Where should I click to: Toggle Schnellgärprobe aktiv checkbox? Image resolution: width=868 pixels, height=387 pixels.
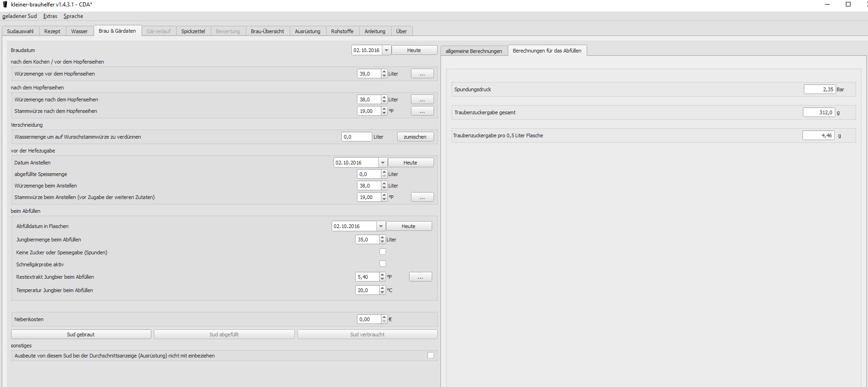click(x=382, y=264)
